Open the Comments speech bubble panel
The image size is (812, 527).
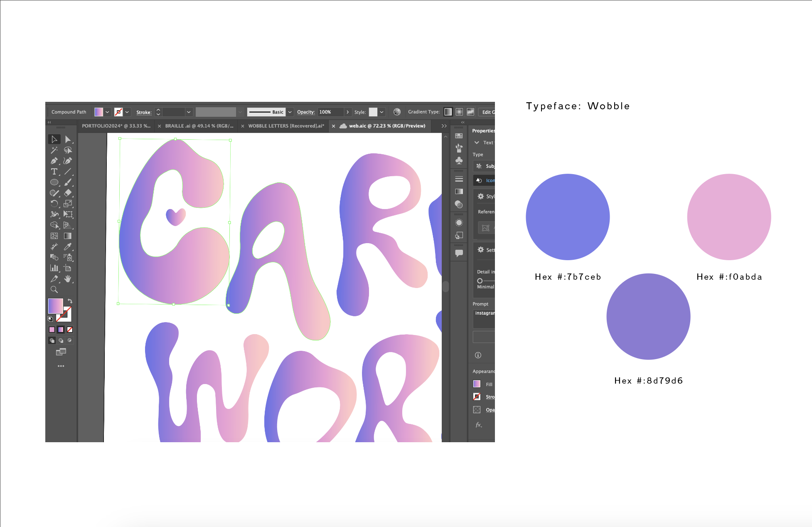tap(459, 253)
